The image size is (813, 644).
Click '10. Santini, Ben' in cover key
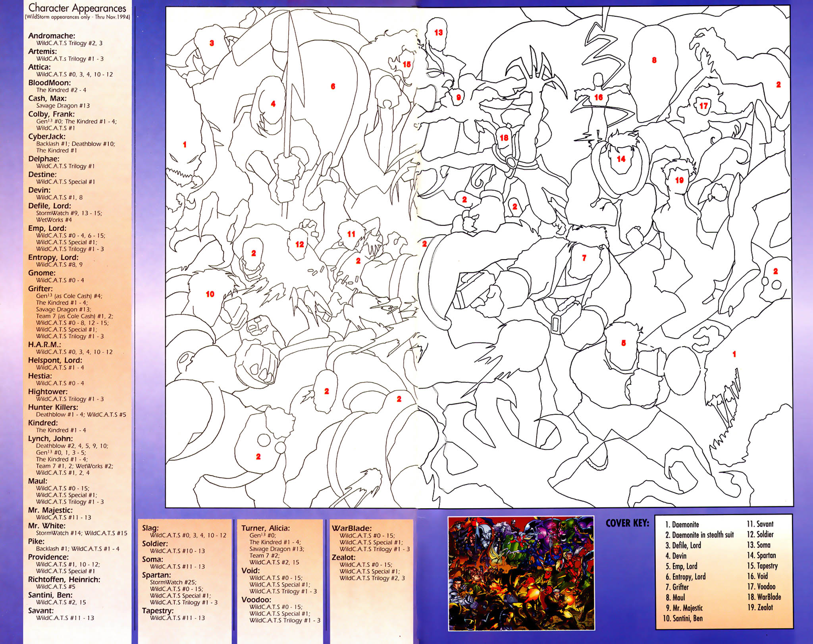click(x=683, y=618)
